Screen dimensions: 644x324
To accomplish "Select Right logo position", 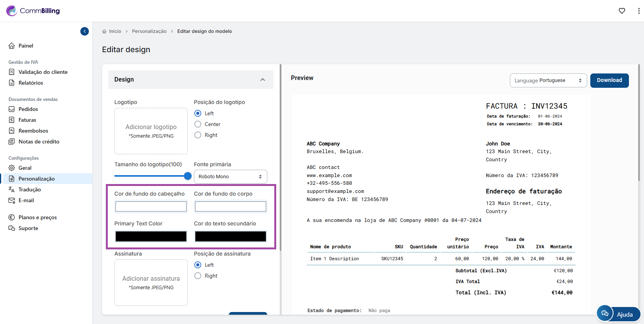I will point(198,135).
